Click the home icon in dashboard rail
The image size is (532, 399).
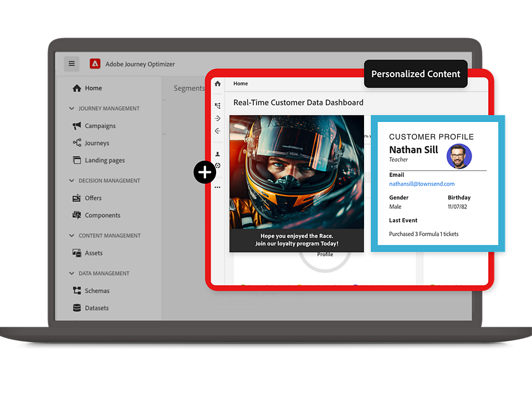point(218,84)
